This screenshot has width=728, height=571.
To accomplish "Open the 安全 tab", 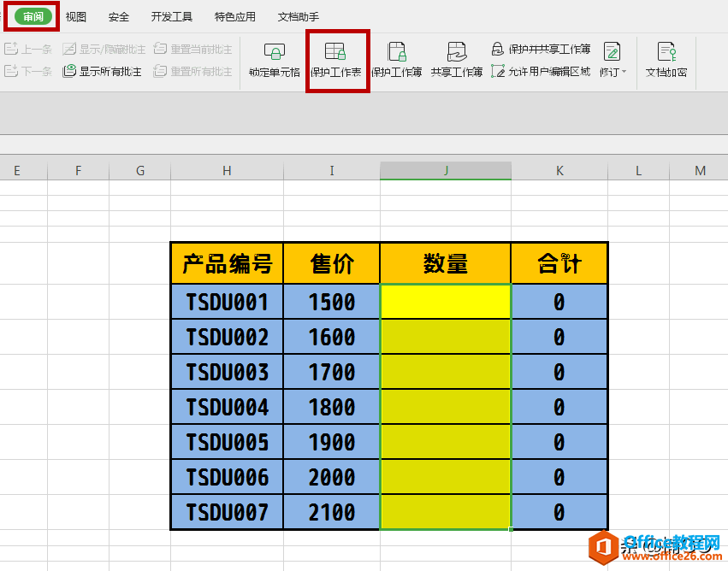I will coord(118,17).
